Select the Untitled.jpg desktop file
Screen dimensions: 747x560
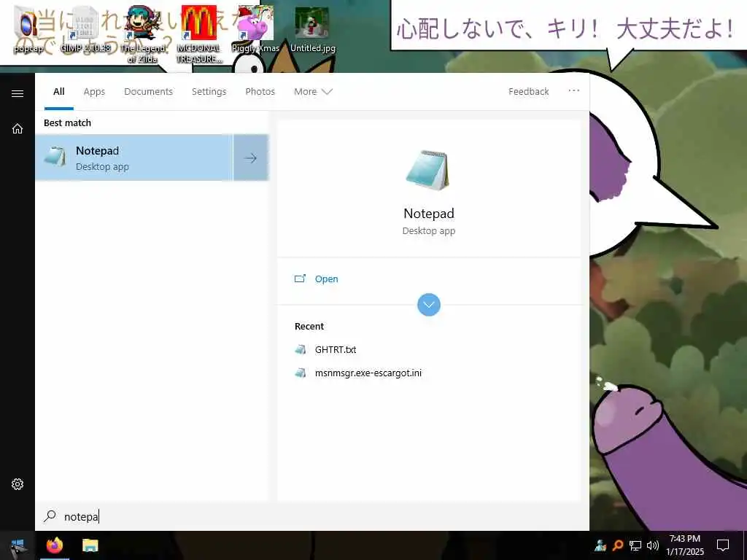point(312,28)
